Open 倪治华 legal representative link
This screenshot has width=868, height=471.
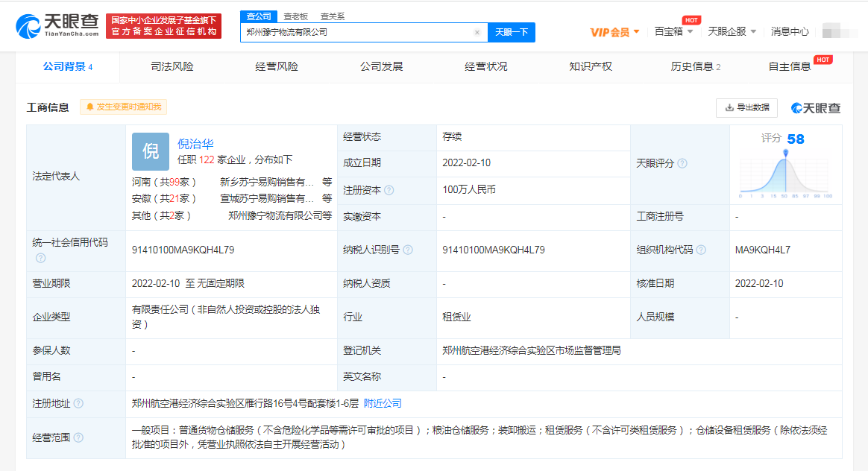click(195, 144)
